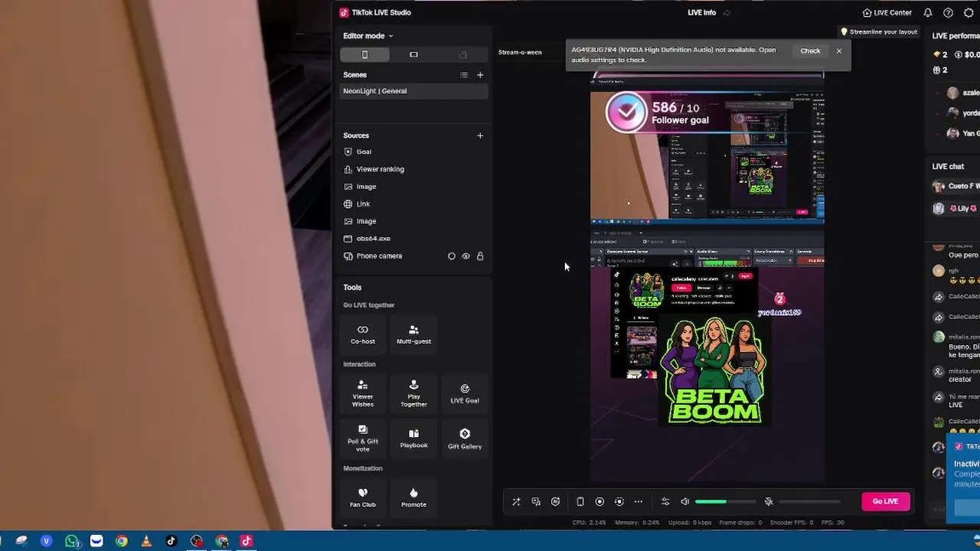Lock the Phone camera source
The image size is (980, 551).
[480, 256]
